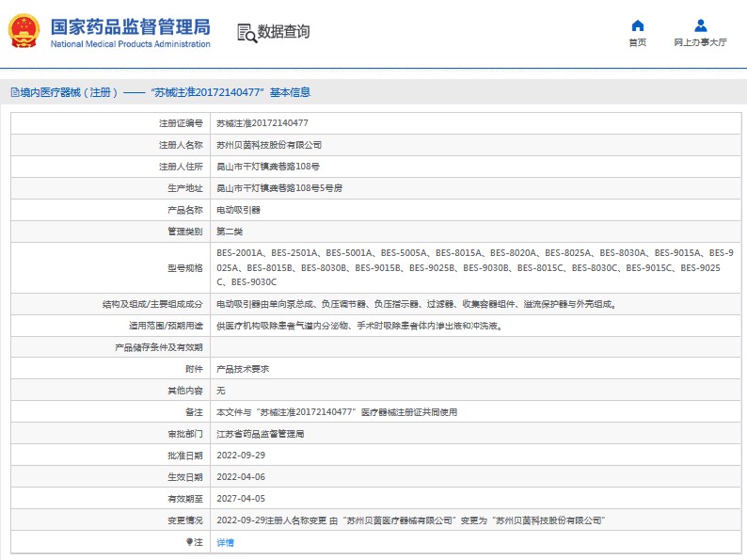Screen dimensions: 747x560
Task: Click the 生产地址 label
Action: (185, 188)
